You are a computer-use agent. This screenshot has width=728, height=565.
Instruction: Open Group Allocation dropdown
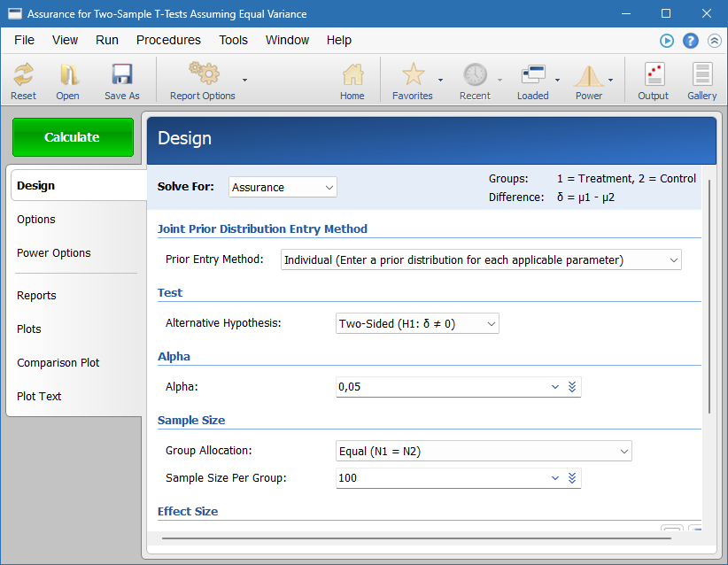484,452
